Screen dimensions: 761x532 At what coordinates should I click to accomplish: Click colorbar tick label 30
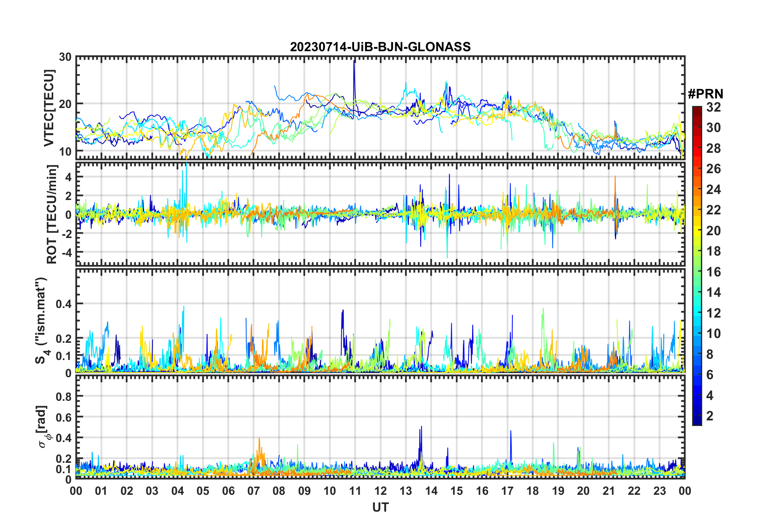point(714,128)
